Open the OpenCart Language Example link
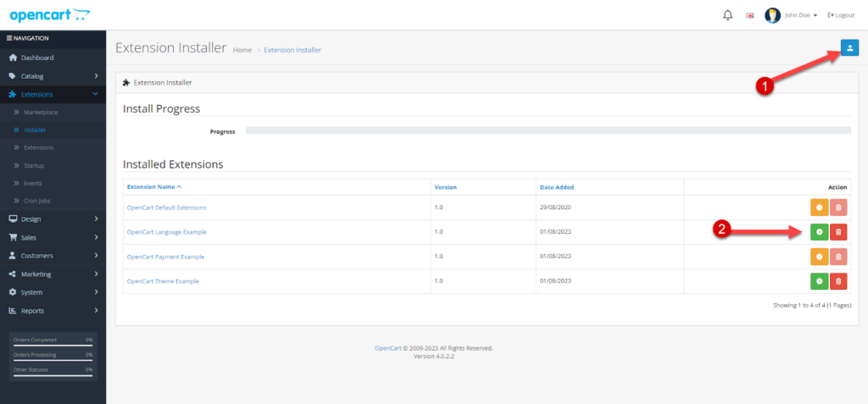Screen dimensions: 868x404 (167, 232)
